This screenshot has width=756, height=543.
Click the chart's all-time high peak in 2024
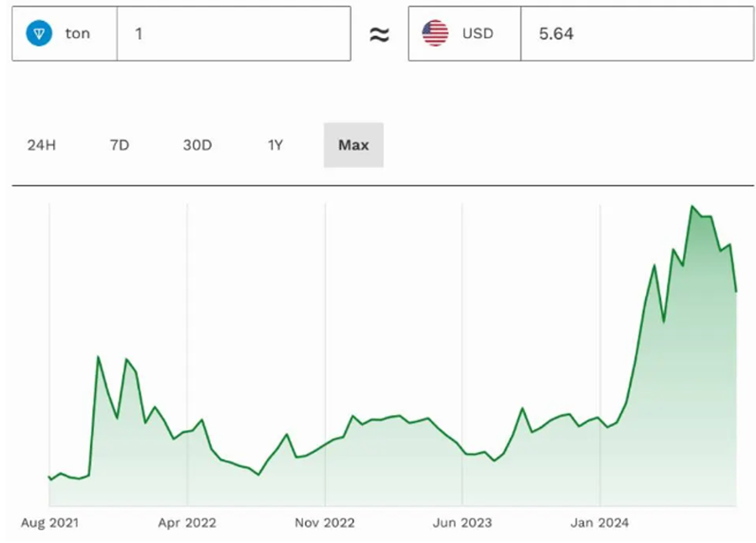coord(692,206)
